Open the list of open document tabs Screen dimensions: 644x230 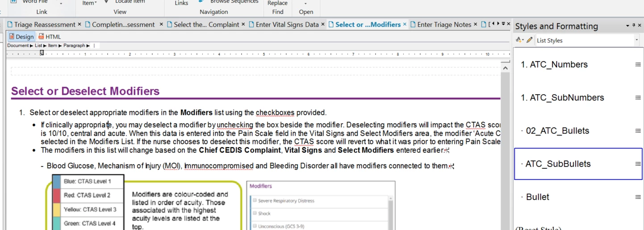(503, 24)
